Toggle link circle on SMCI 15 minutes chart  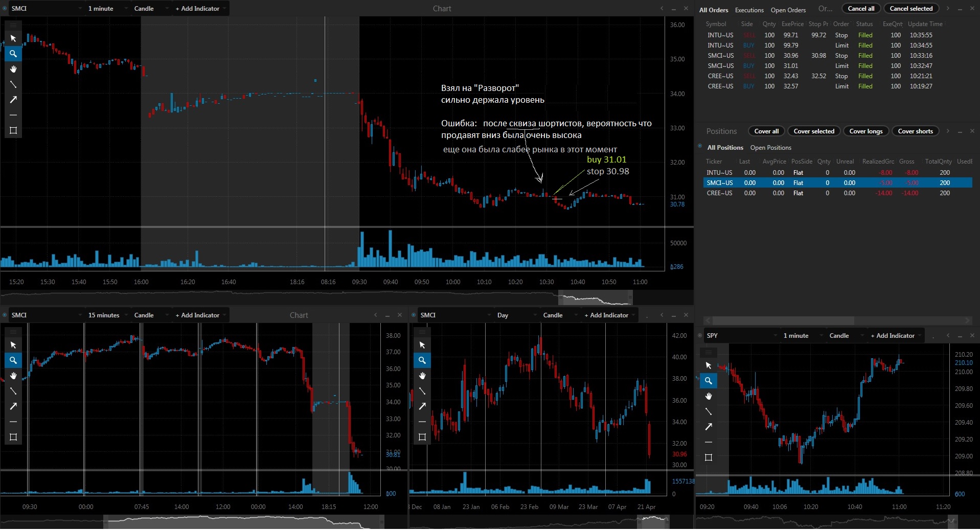(x=5, y=315)
